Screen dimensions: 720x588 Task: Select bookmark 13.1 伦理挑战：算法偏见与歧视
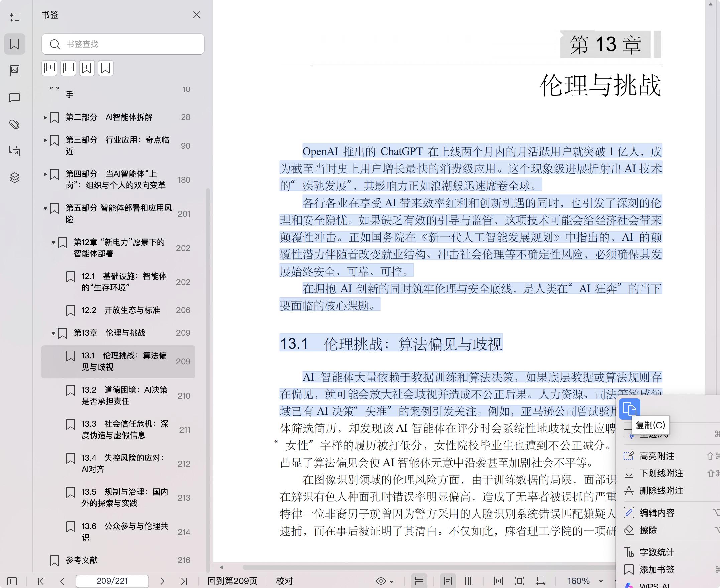click(x=118, y=362)
